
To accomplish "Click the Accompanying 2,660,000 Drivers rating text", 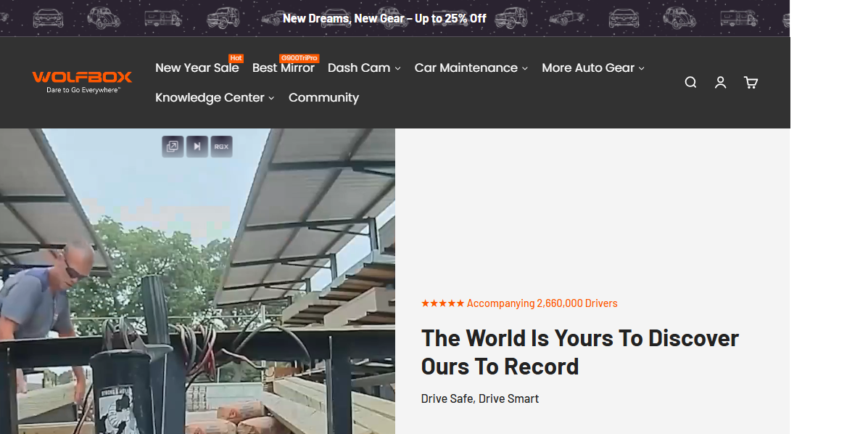I will 519,303.
